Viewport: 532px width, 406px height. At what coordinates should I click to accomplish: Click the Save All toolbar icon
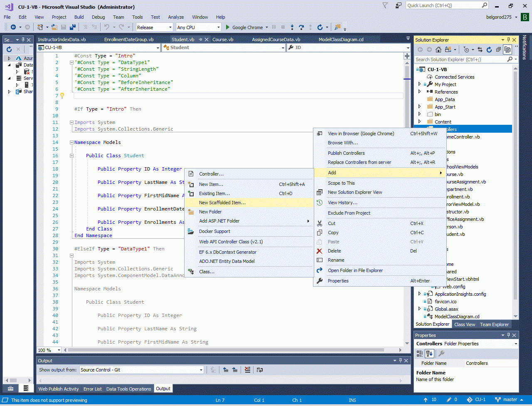click(x=73, y=27)
